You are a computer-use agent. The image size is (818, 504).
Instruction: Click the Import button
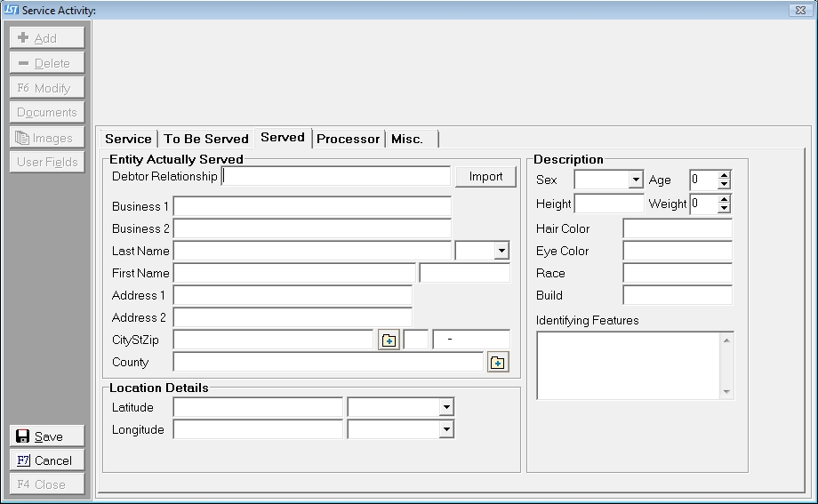[x=485, y=177]
